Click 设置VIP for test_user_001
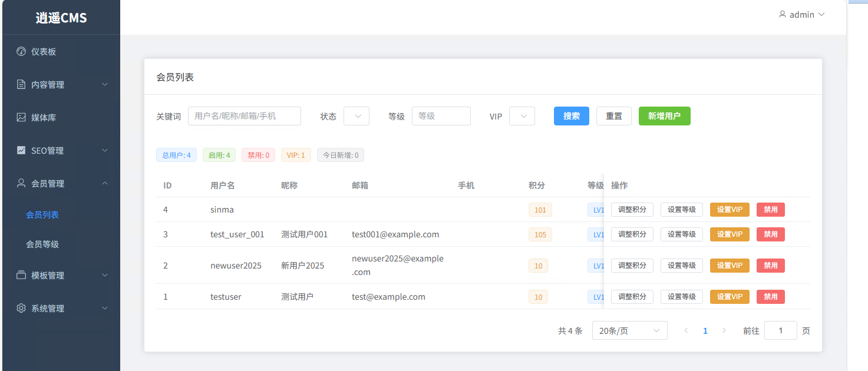Viewport: 868px width, 371px height. [730, 234]
